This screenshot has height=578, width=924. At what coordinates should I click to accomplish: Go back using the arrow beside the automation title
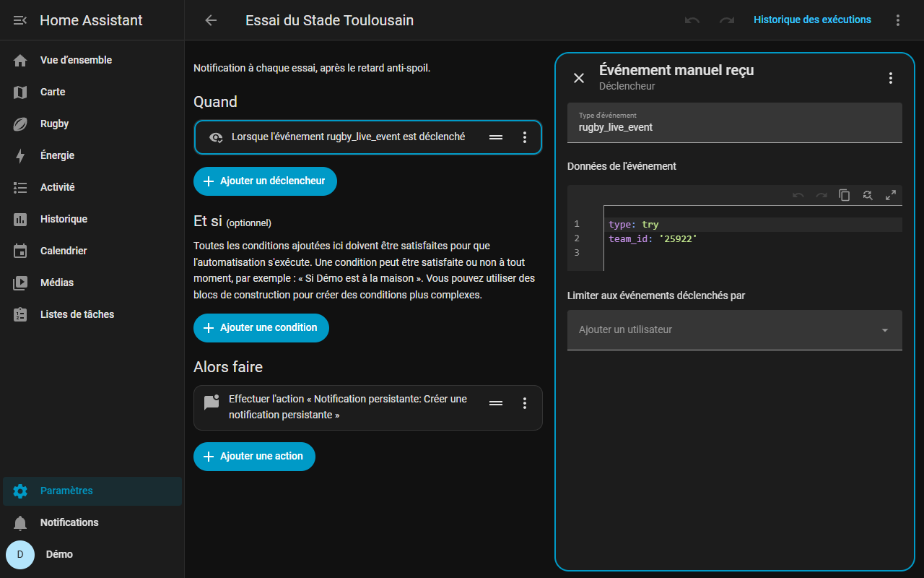pos(211,20)
